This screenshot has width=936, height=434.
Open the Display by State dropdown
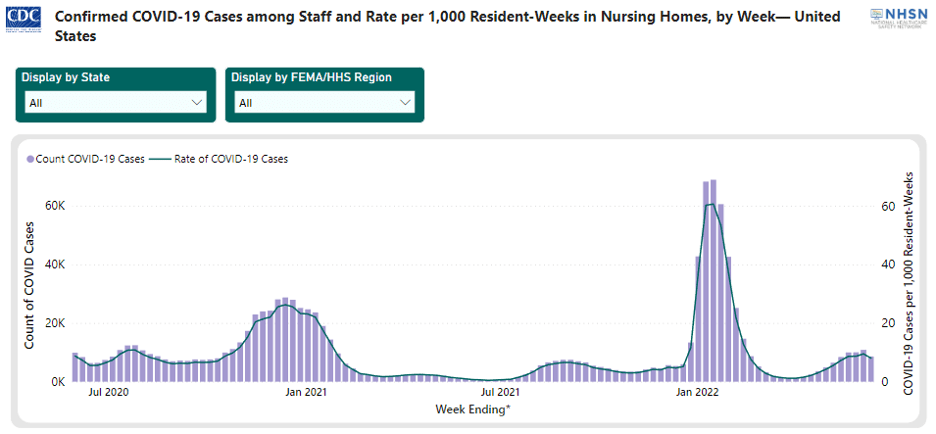pos(115,102)
